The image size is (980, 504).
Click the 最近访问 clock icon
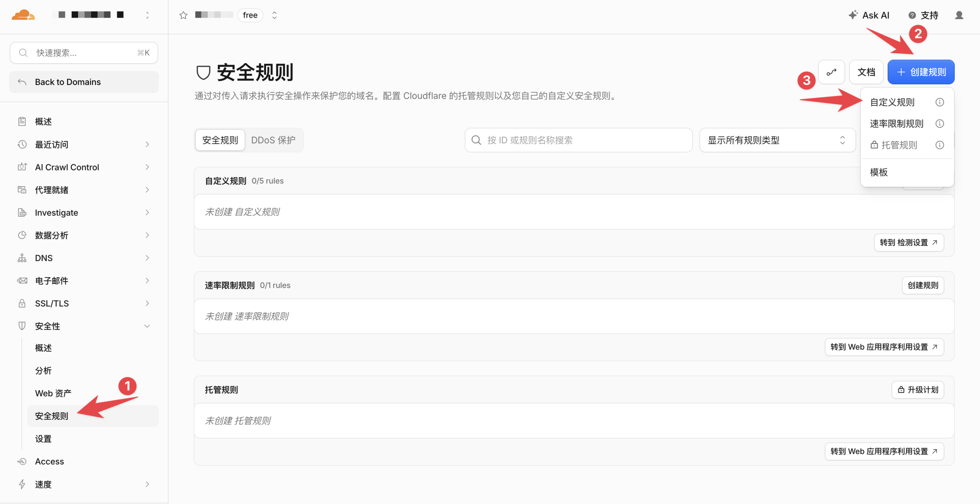pyautogui.click(x=22, y=144)
